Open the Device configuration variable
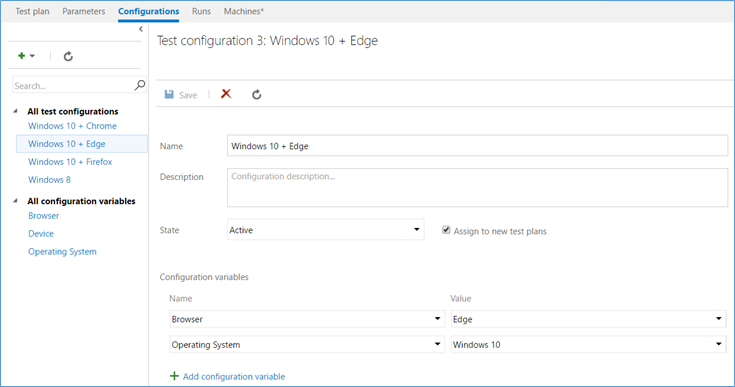 point(41,233)
